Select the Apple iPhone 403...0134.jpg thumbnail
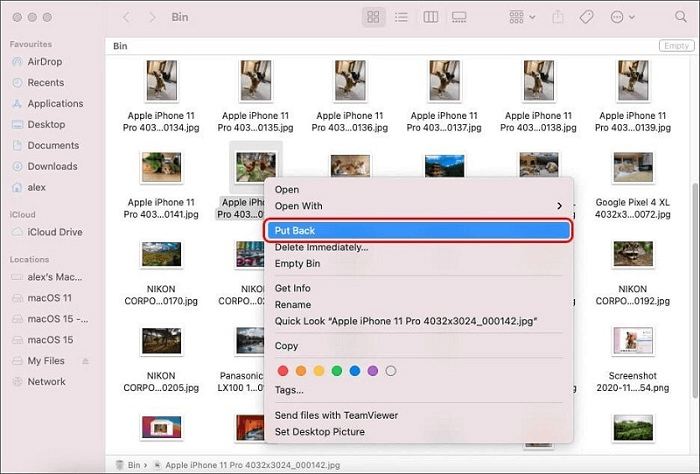700x474 pixels. [161, 80]
